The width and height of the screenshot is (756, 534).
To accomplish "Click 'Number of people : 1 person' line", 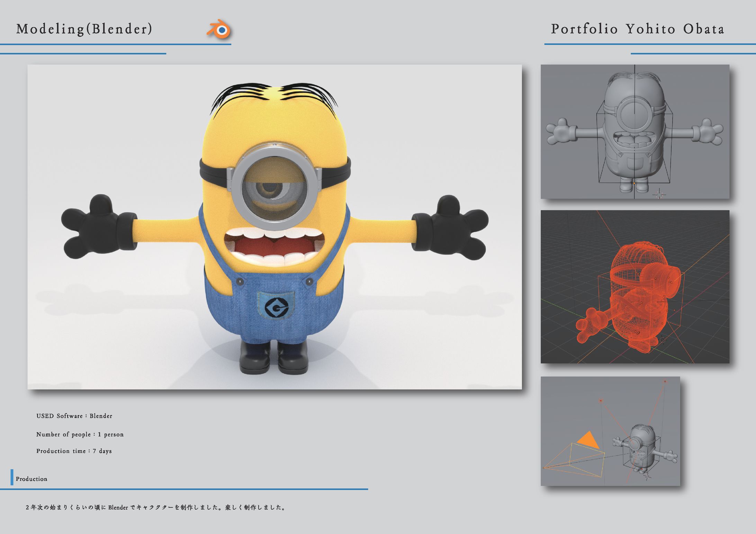I will pyautogui.click(x=80, y=434).
